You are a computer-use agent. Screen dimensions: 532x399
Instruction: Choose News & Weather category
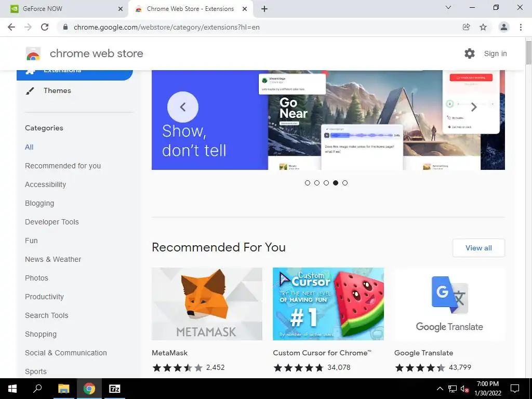click(53, 259)
